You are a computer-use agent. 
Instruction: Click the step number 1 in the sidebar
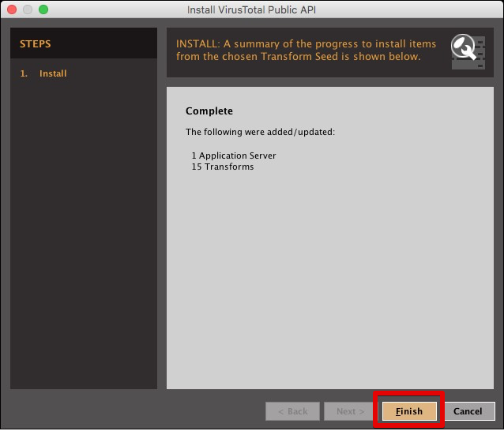pyautogui.click(x=24, y=73)
